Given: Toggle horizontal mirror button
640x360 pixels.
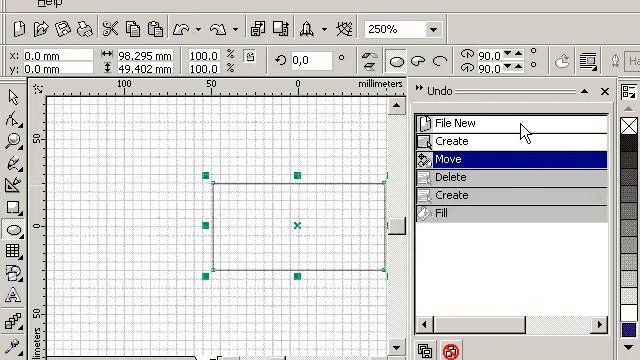Looking at the screenshot, I should [x=369, y=56].
